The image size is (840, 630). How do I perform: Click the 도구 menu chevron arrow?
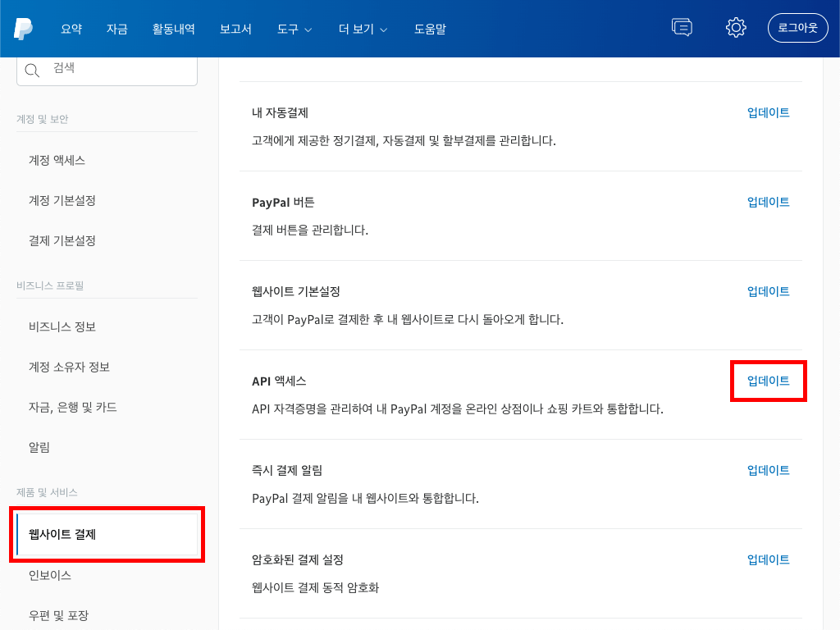[x=308, y=30]
